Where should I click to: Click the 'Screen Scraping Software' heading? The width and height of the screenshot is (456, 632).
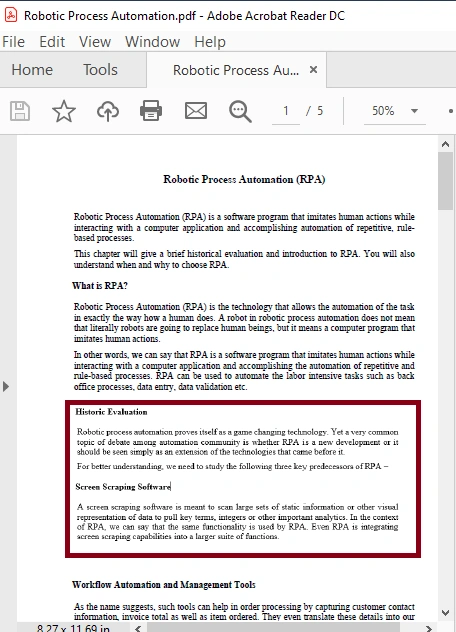point(123,487)
